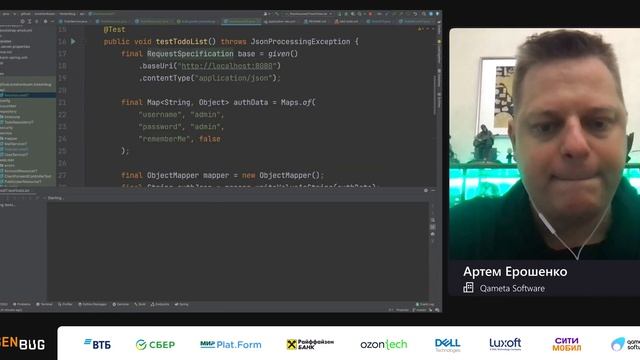
Task: Hide the project panel using its minus icon
Action: (x=52, y=21)
